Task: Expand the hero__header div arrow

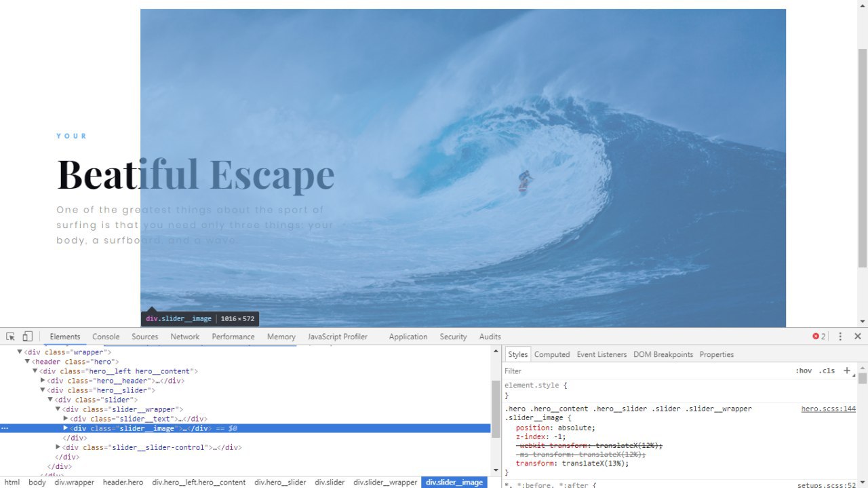Action: coord(43,381)
